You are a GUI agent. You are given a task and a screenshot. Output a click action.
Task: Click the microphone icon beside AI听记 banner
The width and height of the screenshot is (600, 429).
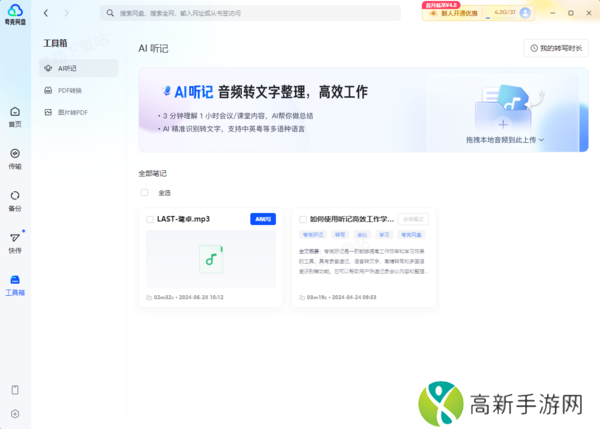(x=166, y=91)
